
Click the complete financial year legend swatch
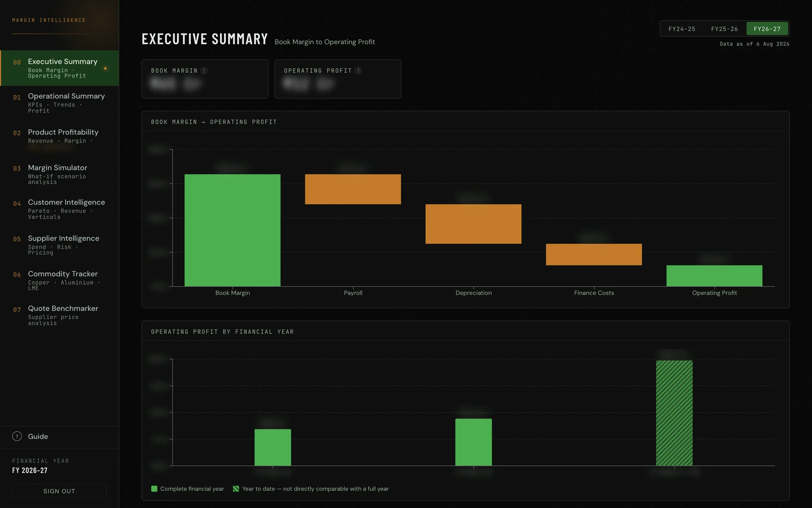click(154, 488)
